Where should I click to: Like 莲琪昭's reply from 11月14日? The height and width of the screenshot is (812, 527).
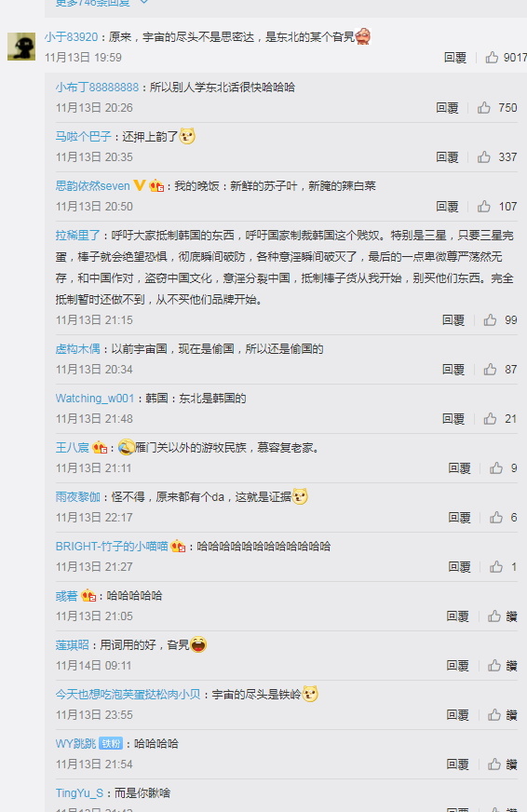[494, 666]
